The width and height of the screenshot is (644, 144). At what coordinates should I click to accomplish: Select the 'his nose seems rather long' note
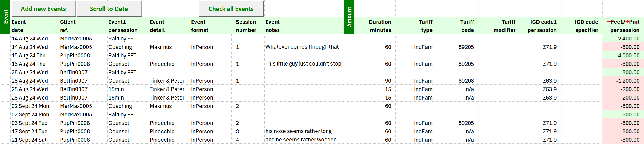[x=298, y=131]
